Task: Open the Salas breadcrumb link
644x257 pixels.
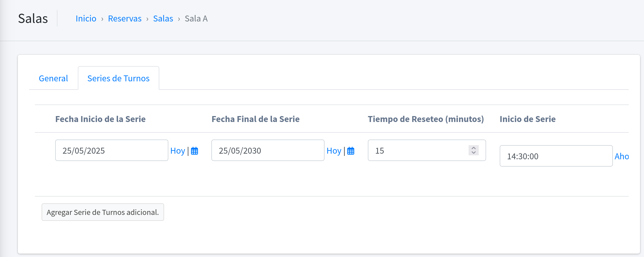Action: [163, 19]
